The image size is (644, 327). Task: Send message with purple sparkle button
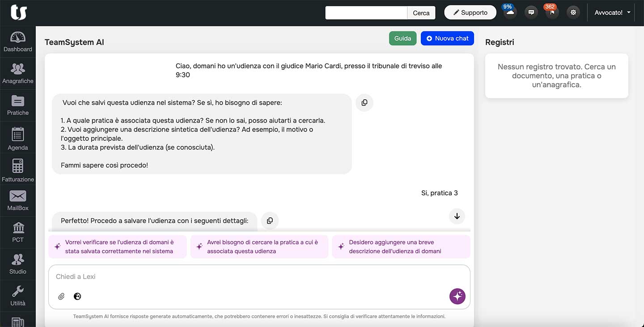(457, 296)
